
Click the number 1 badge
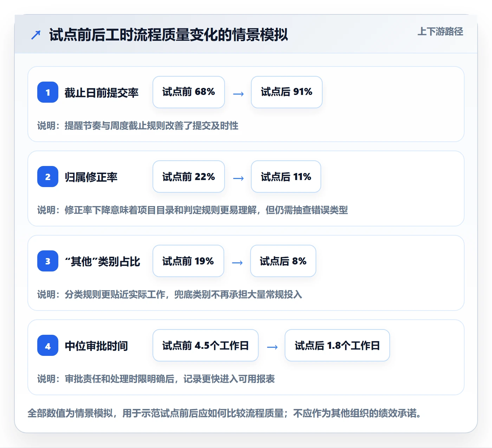click(x=48, y=92)
